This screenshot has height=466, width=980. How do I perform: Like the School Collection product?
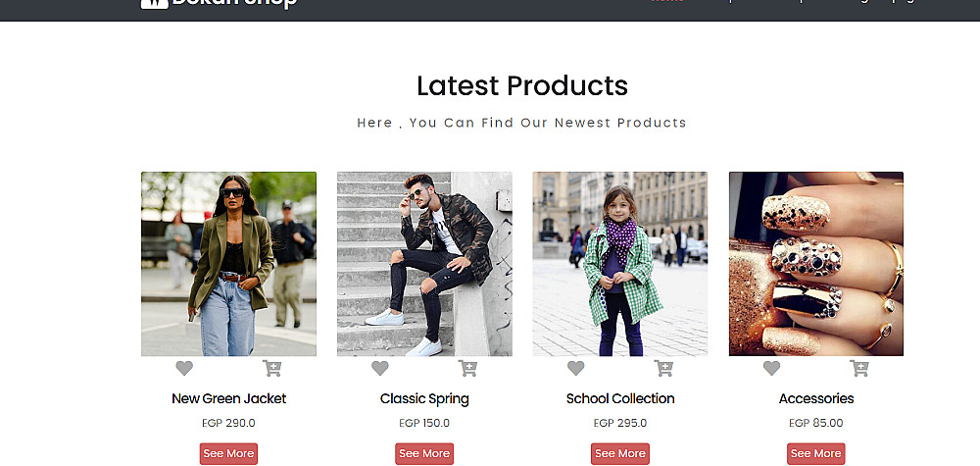click(x=576, y=369)
